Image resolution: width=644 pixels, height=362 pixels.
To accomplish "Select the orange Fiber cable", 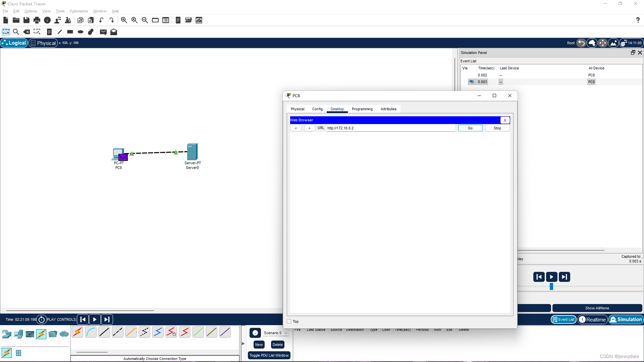I will [x=131, y=332].
